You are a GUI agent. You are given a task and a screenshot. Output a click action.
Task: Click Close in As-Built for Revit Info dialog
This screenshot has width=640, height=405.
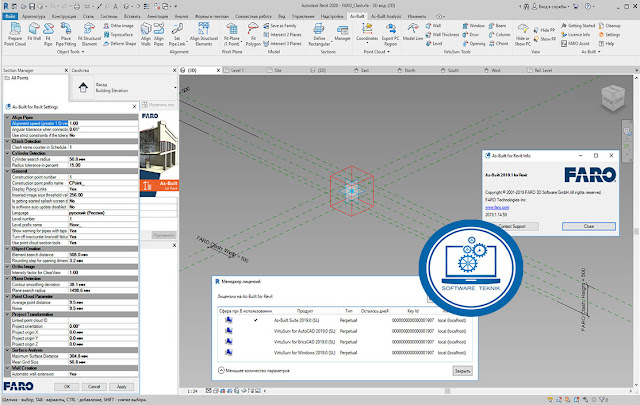coord(589,226)
